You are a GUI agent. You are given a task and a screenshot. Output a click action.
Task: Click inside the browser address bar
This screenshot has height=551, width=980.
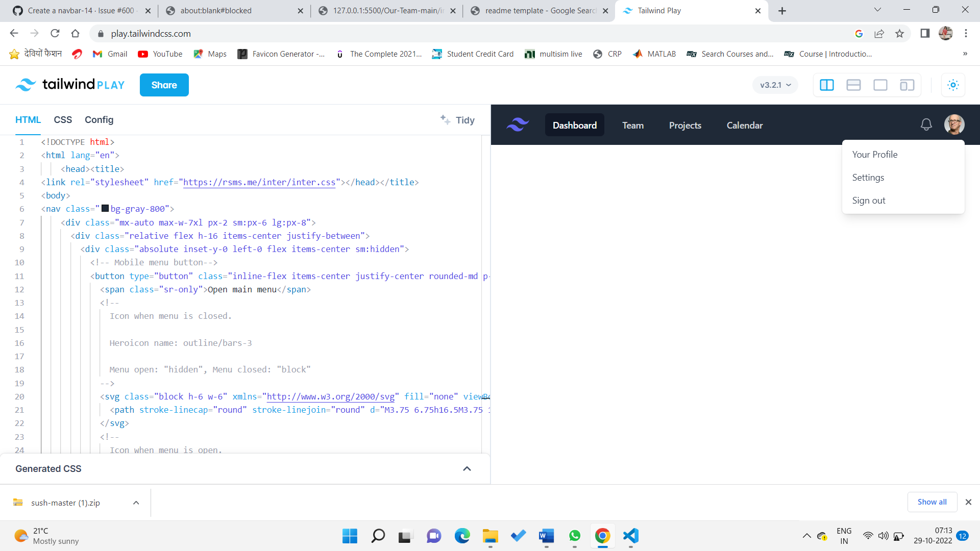click(204, 34)
